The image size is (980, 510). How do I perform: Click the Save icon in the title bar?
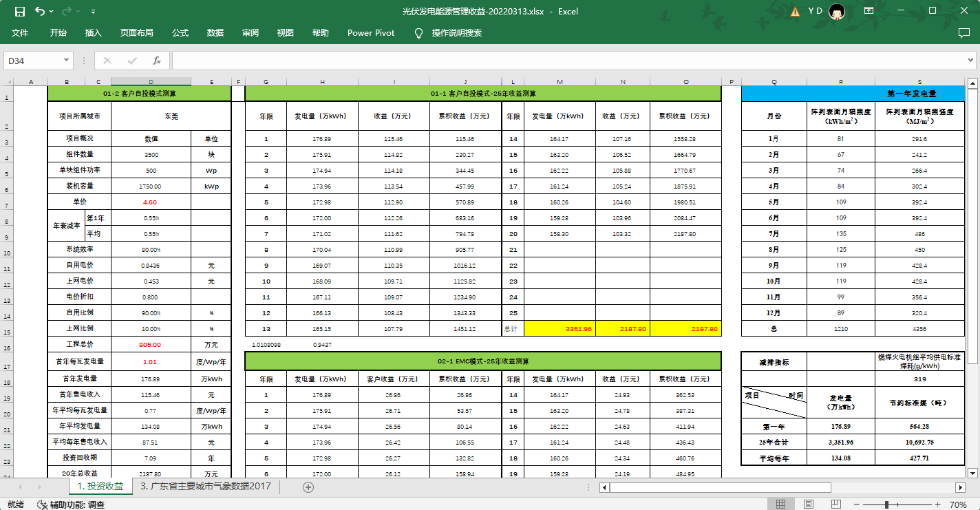(19, 11)
